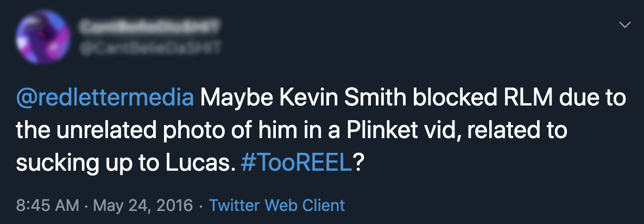Click the Twitter Web Client source link
The image size is (644, 224).
[277, 204]
